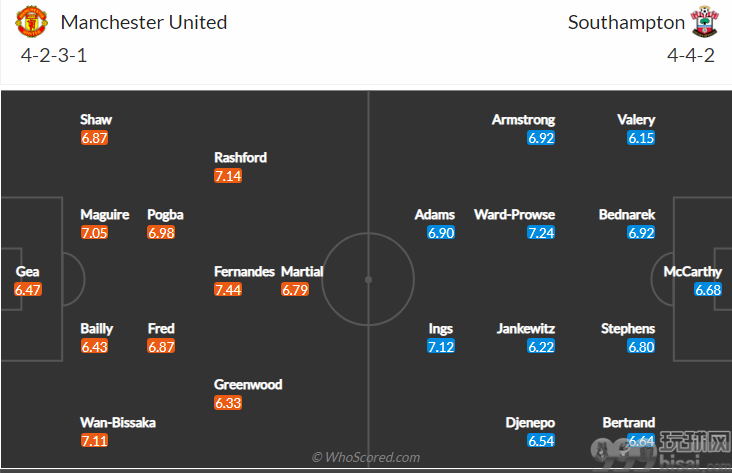The height and width of the screenshot is (473, 732).
Task: Select Armstrong's 6.92 rating badge
Action: (x=541, y=138)
